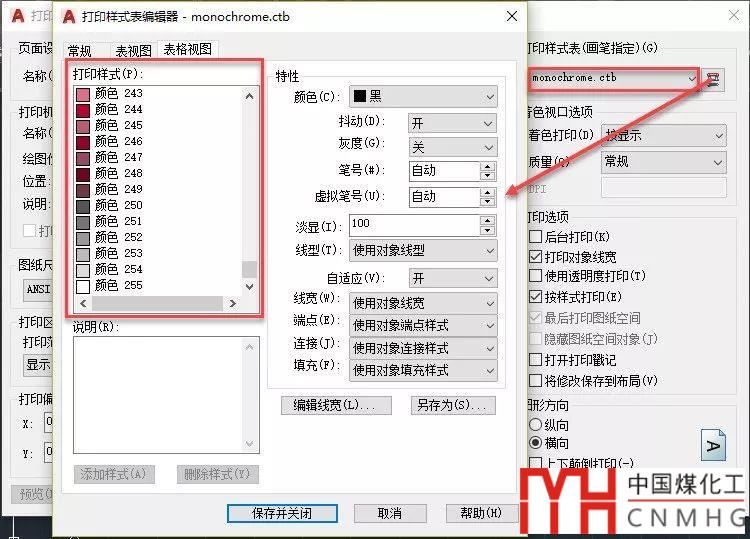Toggle the 后台打印(K) checkbox
This screenshot has height=539, width=750.
point(536,237)
